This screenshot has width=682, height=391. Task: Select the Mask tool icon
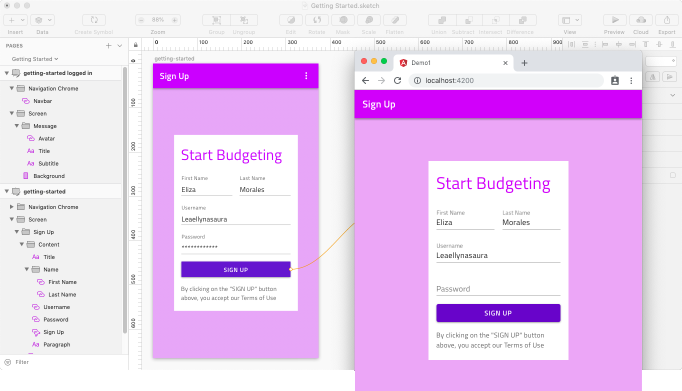(343, 20)
